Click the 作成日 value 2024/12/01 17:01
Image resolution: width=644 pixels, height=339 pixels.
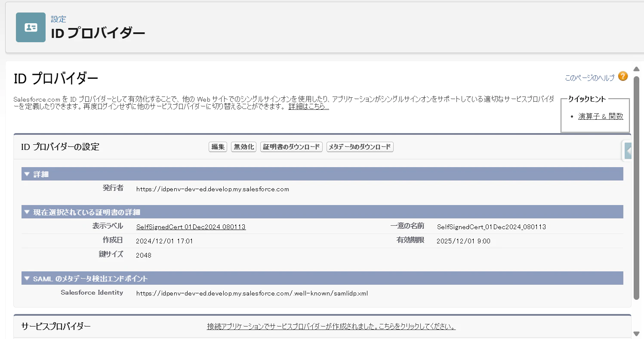pos(164,241)
